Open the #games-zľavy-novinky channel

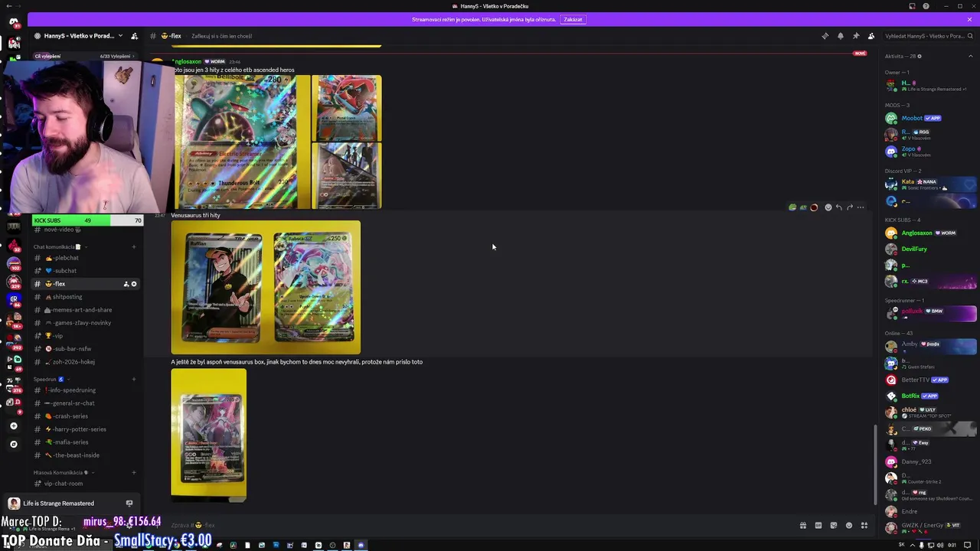(x=86, y=323)
